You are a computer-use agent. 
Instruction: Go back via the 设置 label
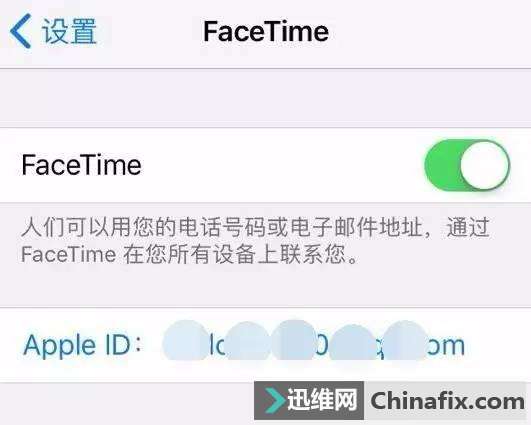(69, 31)
